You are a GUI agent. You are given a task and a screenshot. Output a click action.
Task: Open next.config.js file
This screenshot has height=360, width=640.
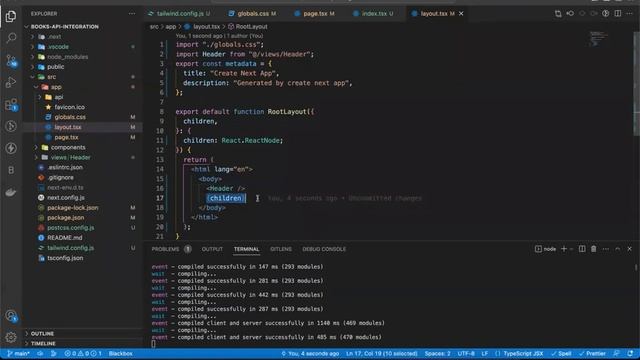(66, 198)
